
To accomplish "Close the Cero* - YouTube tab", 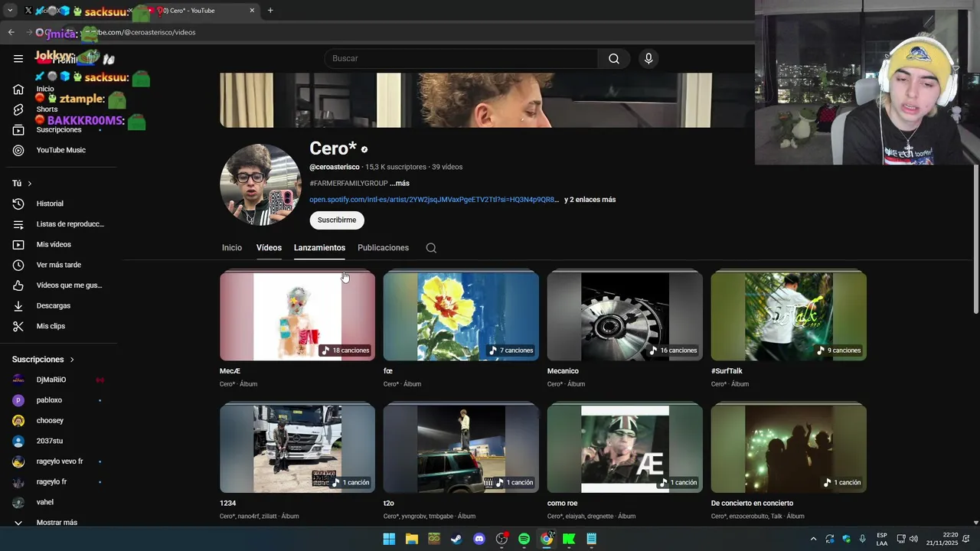I will 252,11.
